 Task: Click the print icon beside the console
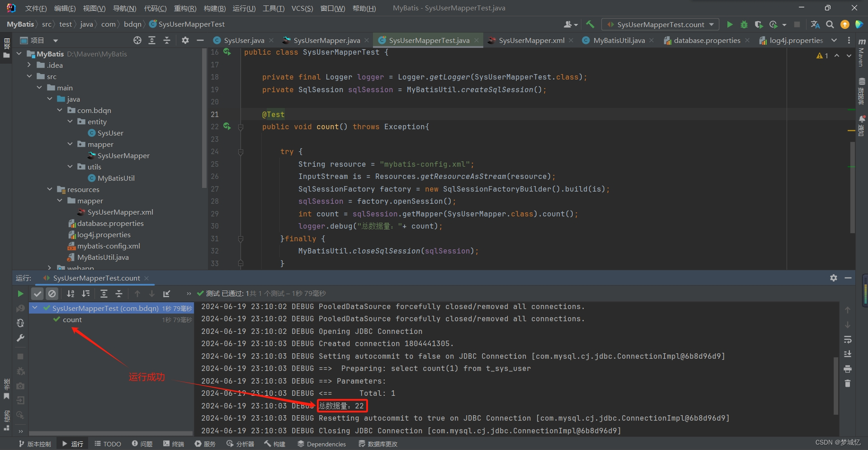pos(848,369)
